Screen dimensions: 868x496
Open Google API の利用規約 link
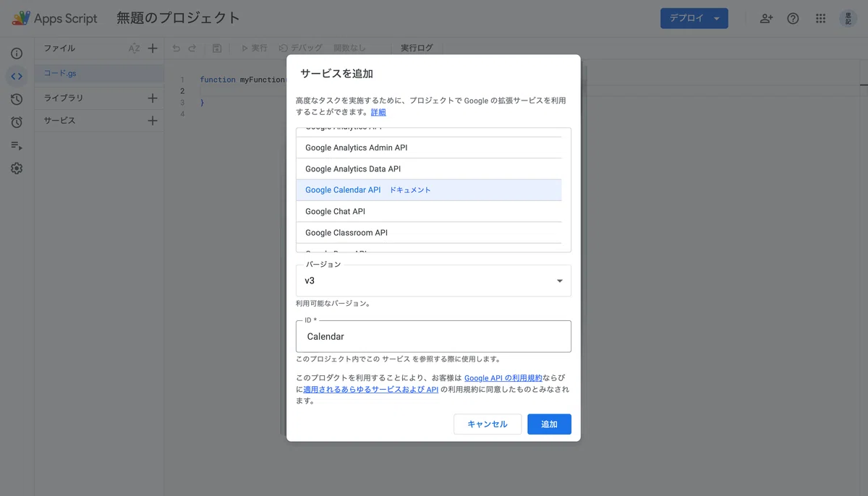(503, 378)
